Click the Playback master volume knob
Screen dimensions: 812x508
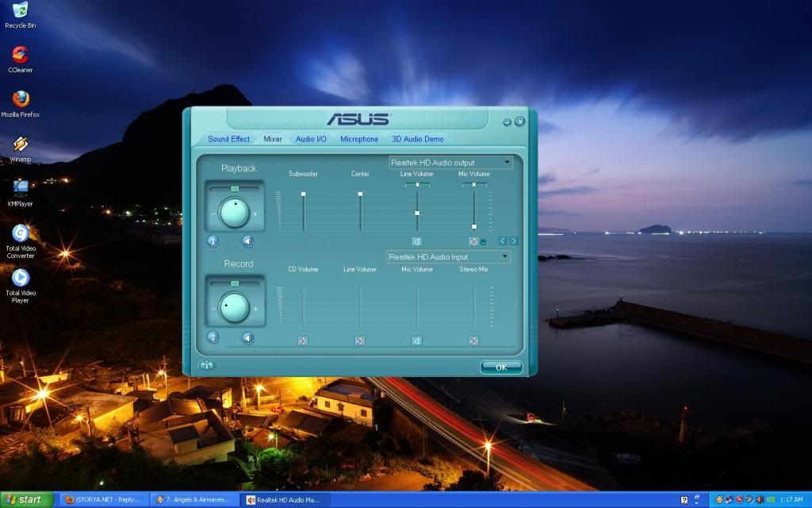[x=234, y=213]
